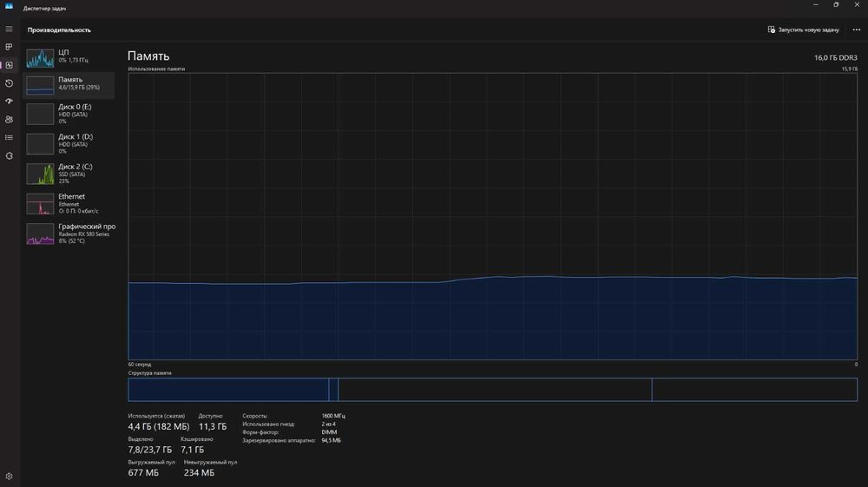Click the 234 МБ non-paged pool value
868x487 pixels.
point(200,473)
